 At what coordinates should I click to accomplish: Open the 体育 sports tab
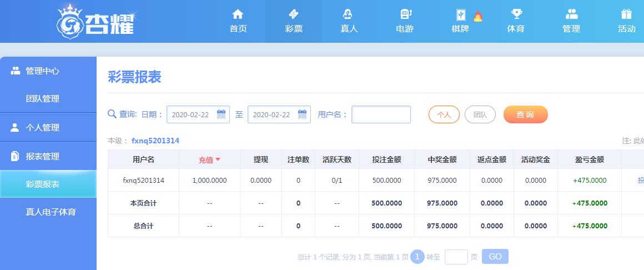(516, 21)
